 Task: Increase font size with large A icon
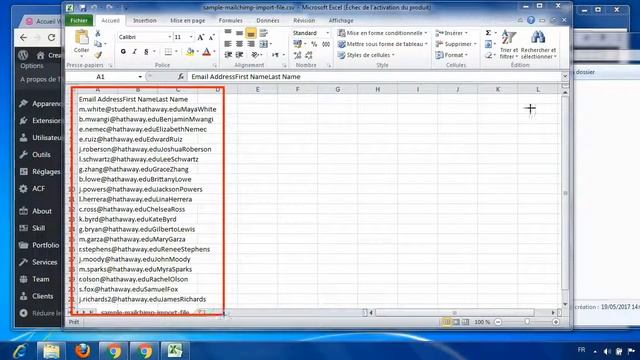200,37
